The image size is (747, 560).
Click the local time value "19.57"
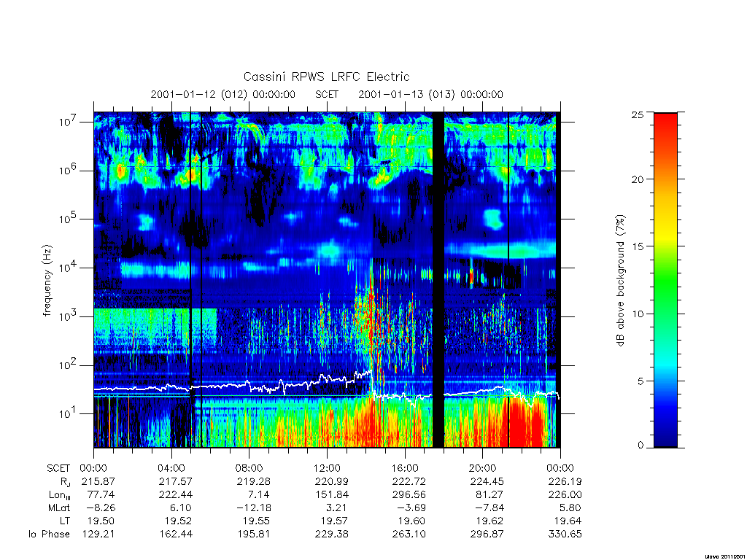[334, 521]
